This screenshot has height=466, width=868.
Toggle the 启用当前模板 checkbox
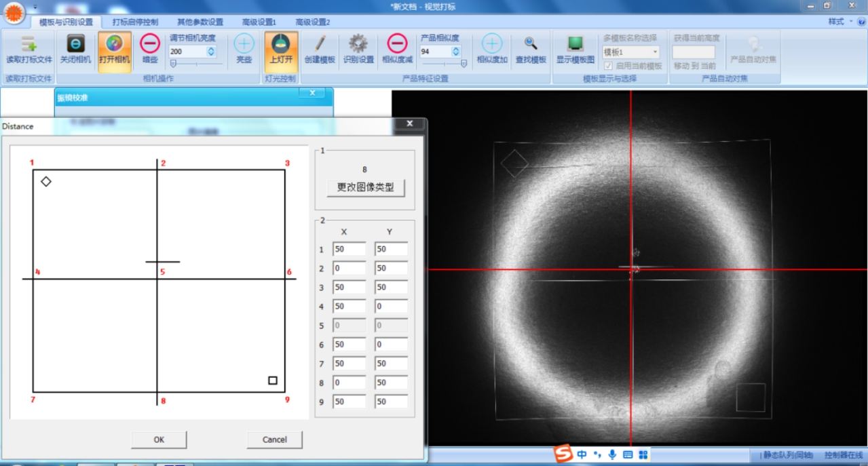609,66
